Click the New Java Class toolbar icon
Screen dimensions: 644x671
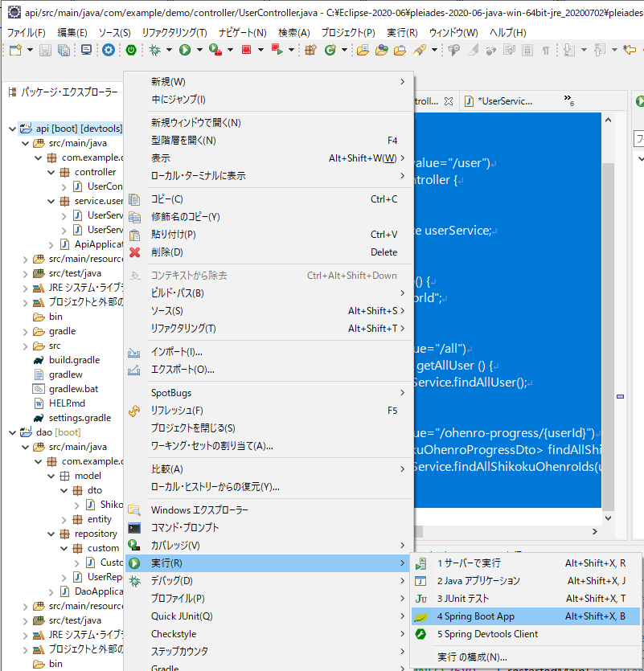coord(330,50)
